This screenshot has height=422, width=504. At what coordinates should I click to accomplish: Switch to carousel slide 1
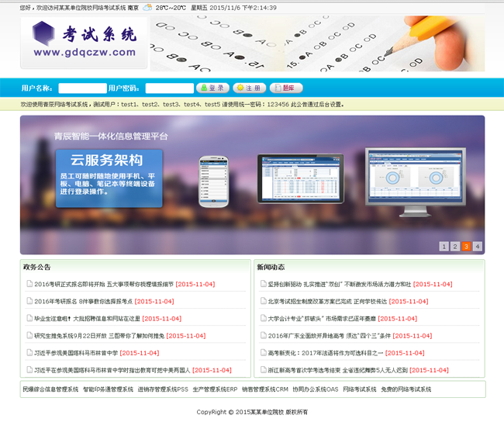tap(444, 247)
